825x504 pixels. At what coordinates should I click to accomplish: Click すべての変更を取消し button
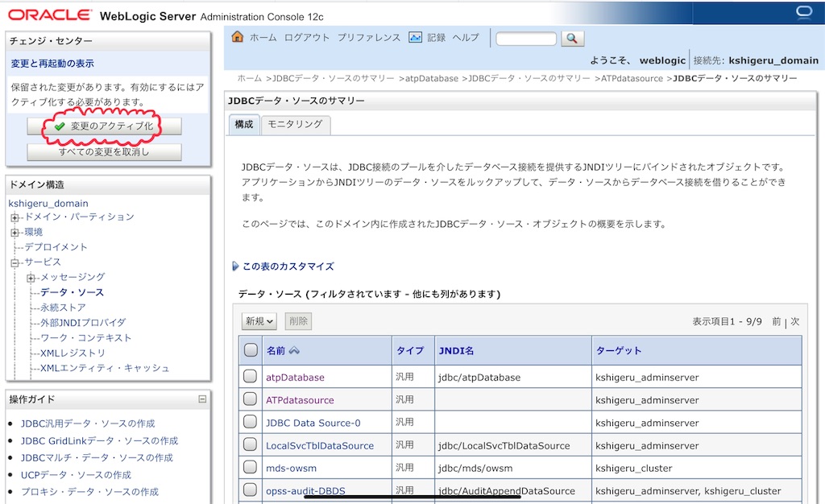click(104, 152)
